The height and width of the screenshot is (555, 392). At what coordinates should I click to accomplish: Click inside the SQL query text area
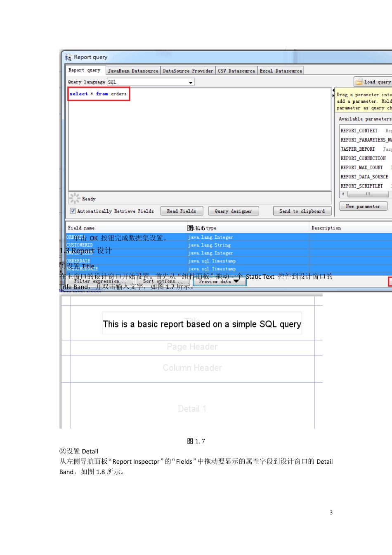[200, 139]
